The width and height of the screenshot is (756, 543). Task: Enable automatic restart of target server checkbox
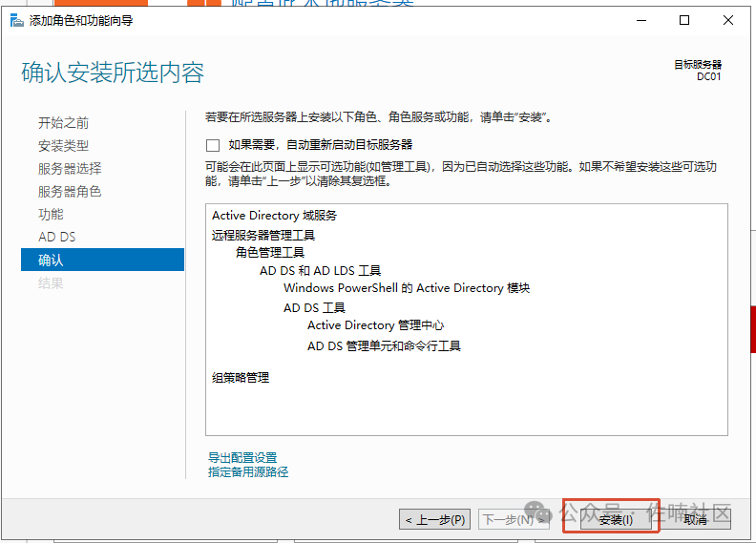pyautogui.click(x=213, y=145)
